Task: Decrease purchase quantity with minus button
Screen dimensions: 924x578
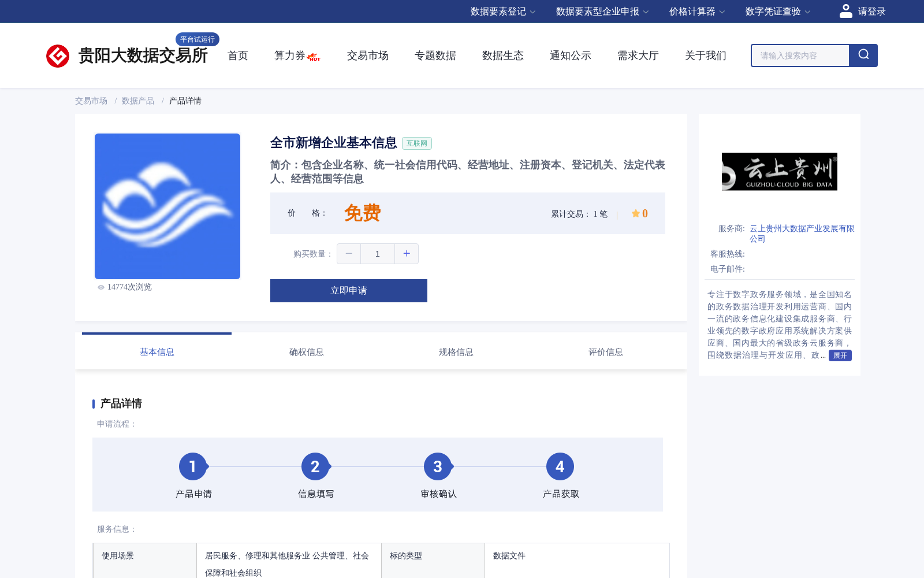Action: point(349,254)
